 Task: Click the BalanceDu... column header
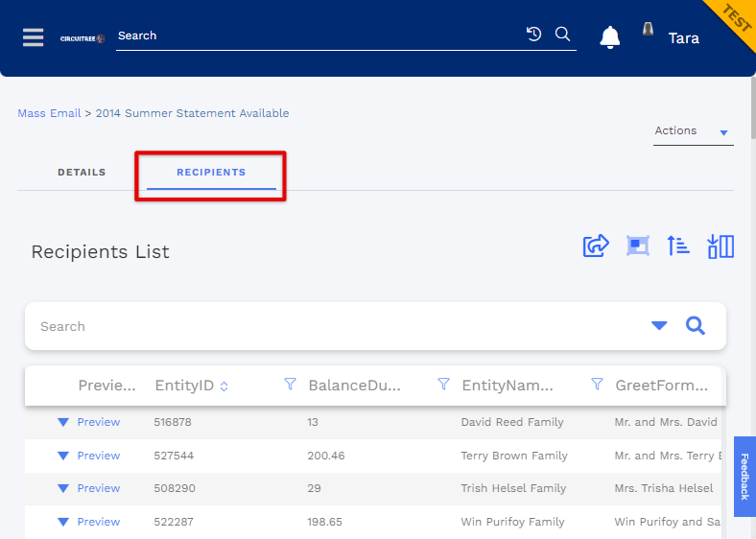coord(354,386)
